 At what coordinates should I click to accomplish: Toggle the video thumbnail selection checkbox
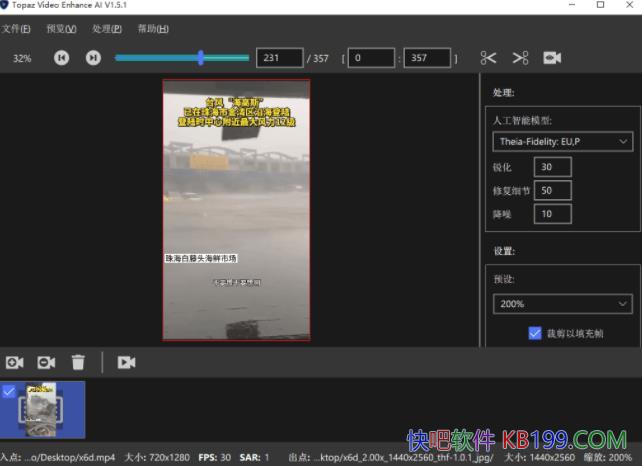point(9,391)
